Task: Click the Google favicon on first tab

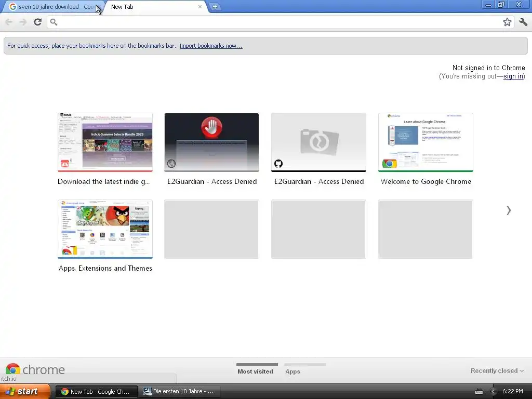Action: tap(12, 7)
